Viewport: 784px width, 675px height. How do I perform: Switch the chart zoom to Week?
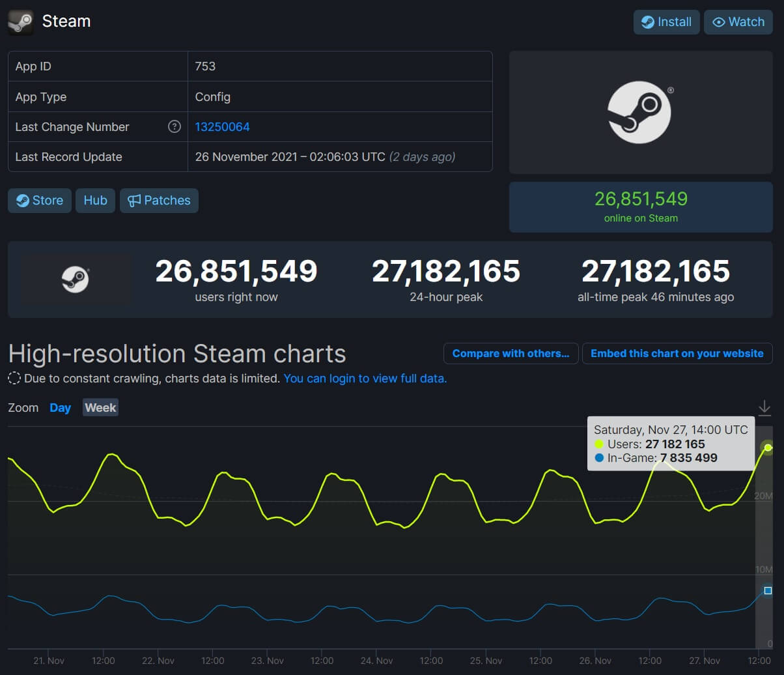coord(100,407)
